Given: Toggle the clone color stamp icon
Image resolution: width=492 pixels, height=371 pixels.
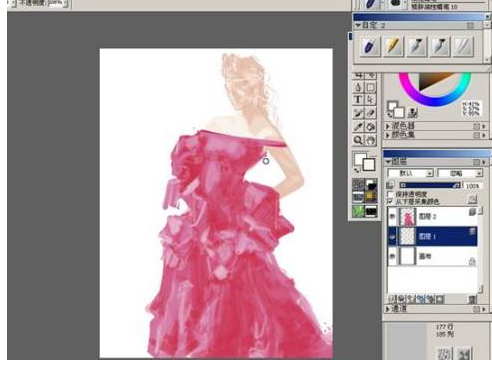Looking at the screenshot, I should [x=413, y=113].
